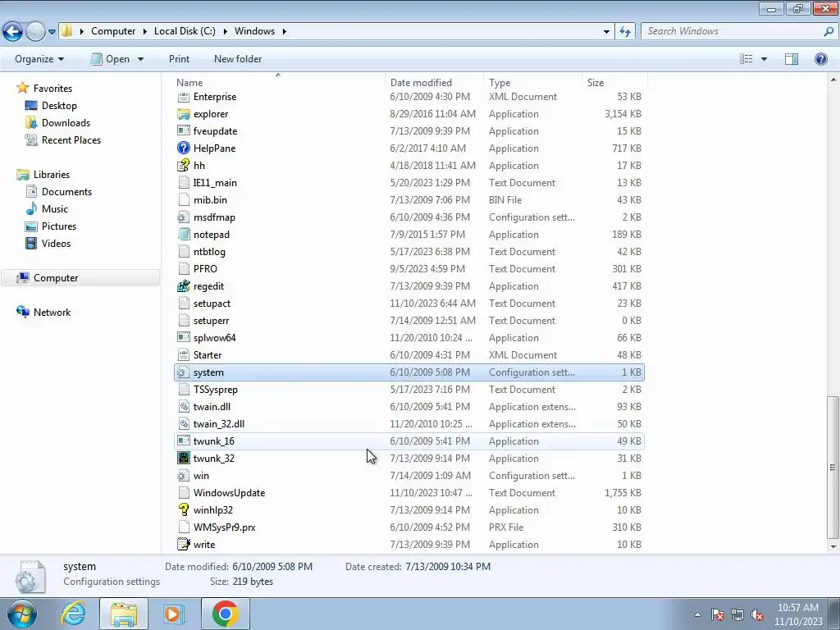Click the muted volume tray icon
The width and height of the screenshot is (840, 630).
pyautogui.click(x=757, y=615)
